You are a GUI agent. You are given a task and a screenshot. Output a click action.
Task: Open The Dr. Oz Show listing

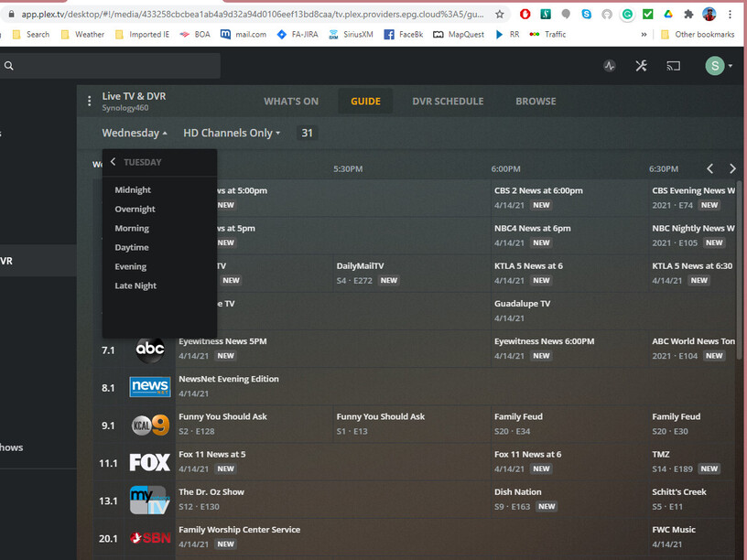pyautogui.click(x=332, y=499)
